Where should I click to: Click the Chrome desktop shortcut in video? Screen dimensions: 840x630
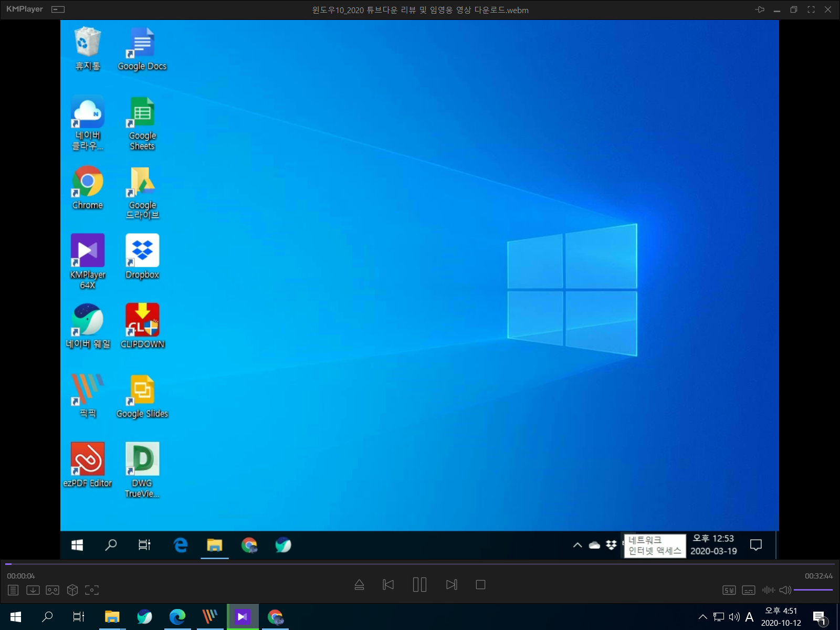coord(88,188)
